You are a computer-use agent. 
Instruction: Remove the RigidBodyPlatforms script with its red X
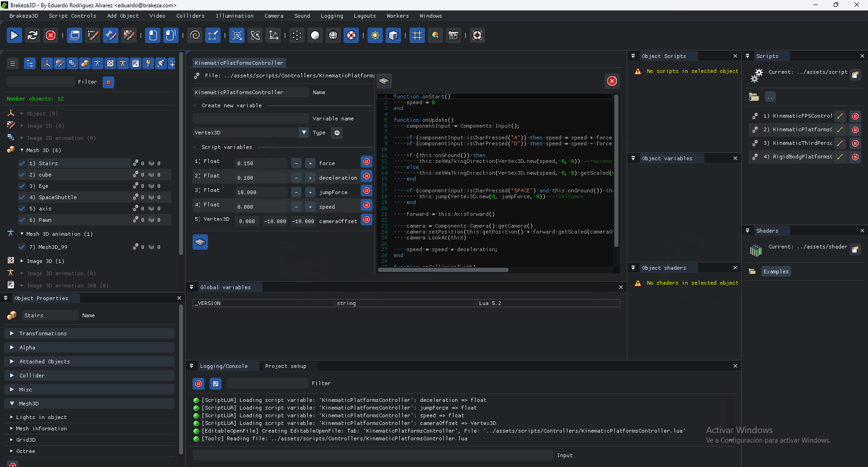(x=855, y=157)
